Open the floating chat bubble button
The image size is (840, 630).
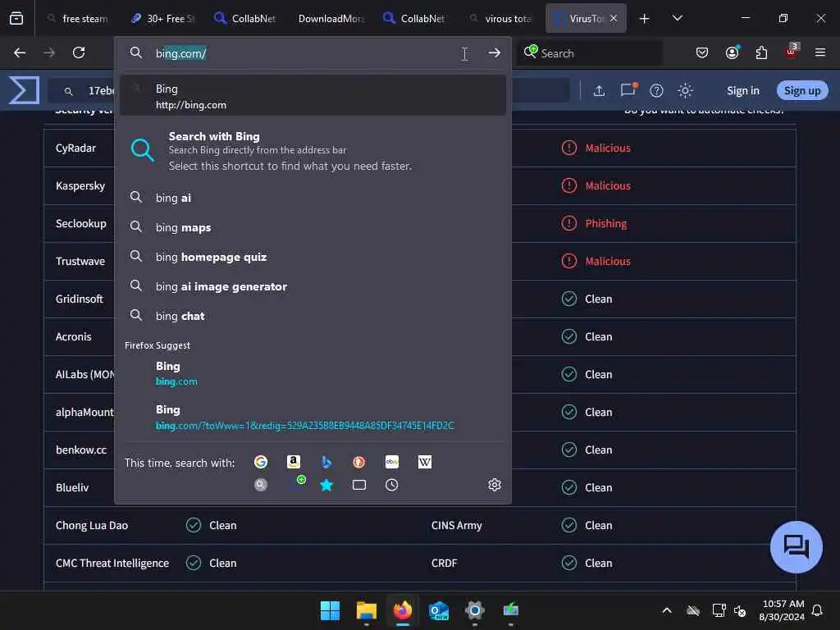click(796, 547)
